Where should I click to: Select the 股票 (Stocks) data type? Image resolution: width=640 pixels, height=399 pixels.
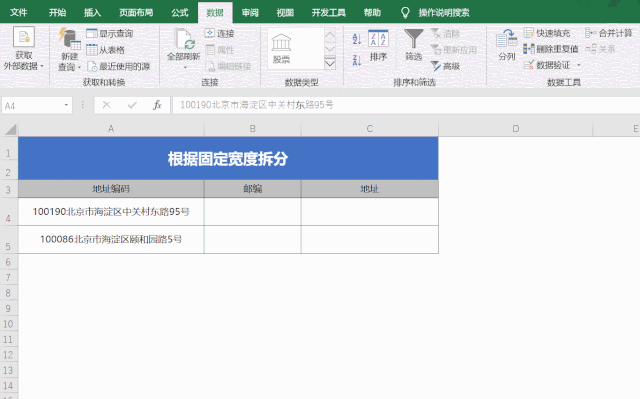pos(281,49)
